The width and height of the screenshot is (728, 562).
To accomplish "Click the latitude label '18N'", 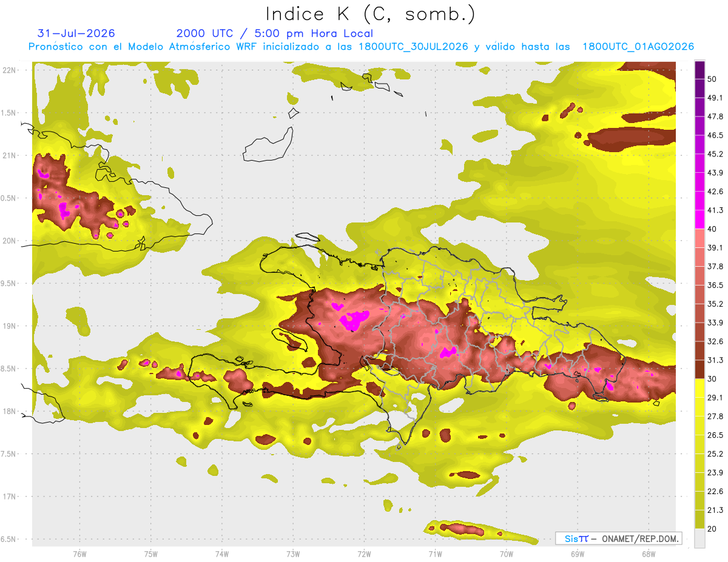I will click(10, 412).
